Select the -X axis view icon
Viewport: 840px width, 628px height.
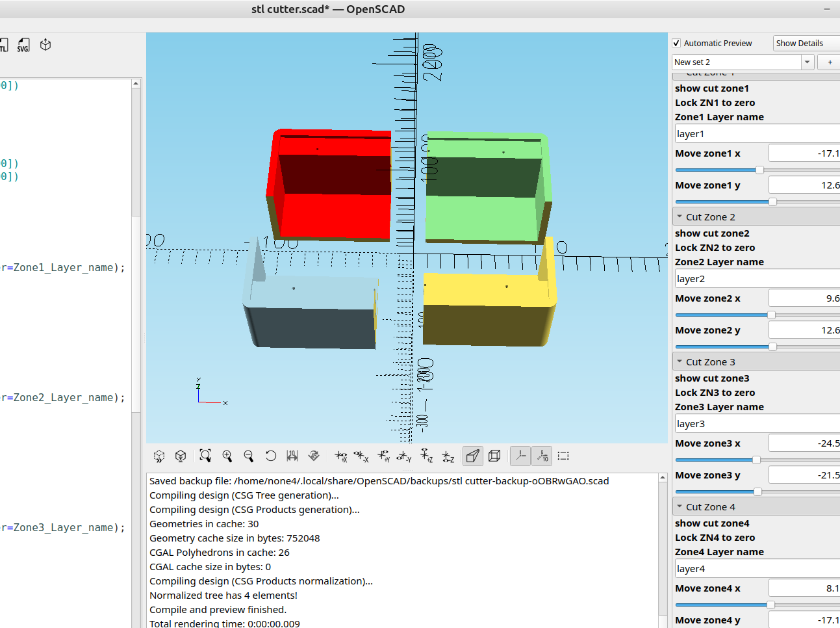pyautogui.click(x=362, y=456)
